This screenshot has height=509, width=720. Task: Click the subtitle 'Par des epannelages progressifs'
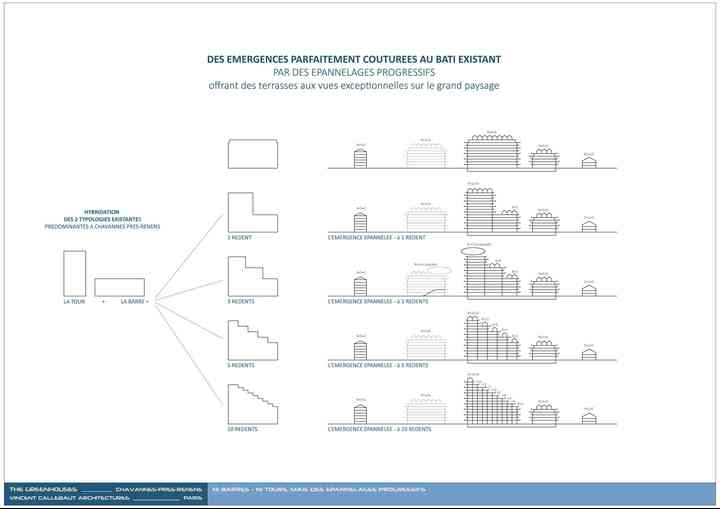click(x=354, y=72)
